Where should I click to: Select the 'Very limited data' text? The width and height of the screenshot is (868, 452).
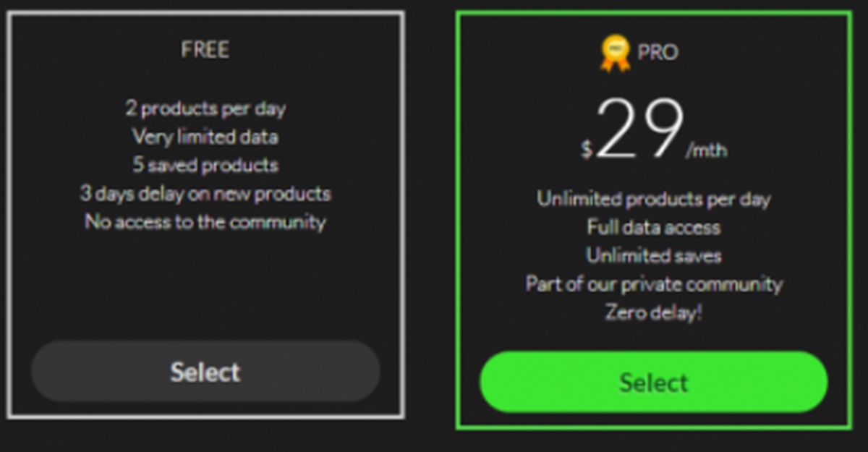(x=205, y=137)
